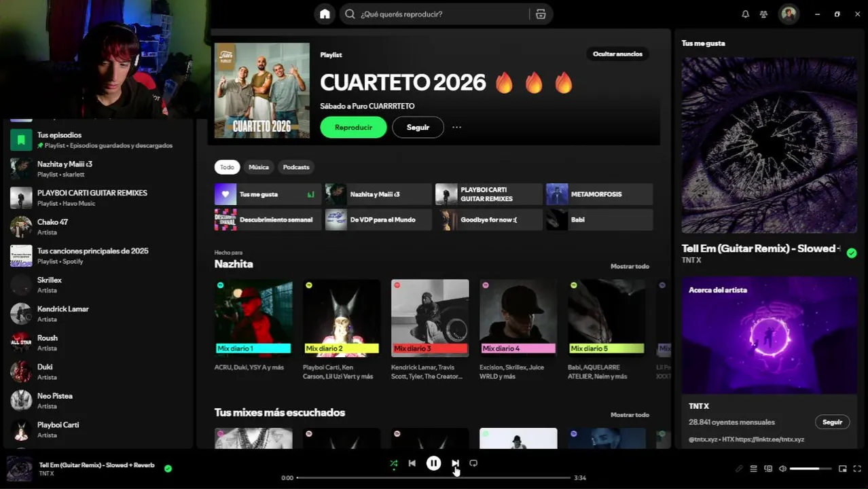Toggle repeat mode
The width and height of the screenshot is (868, 489).
pos(473,463)
